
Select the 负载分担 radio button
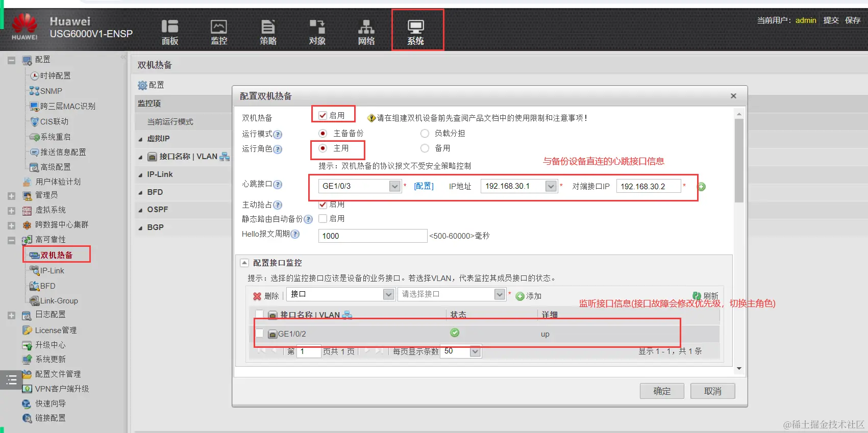425,133
